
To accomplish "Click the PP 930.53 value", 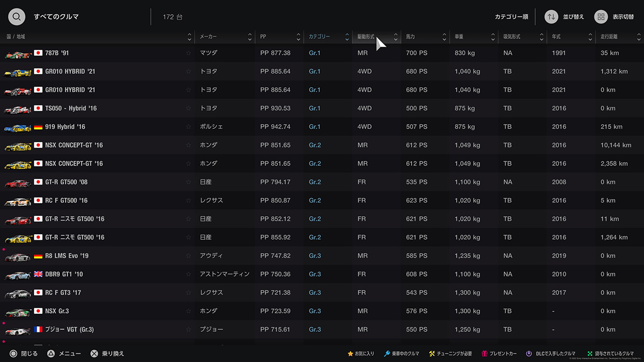I will [275, 108].
